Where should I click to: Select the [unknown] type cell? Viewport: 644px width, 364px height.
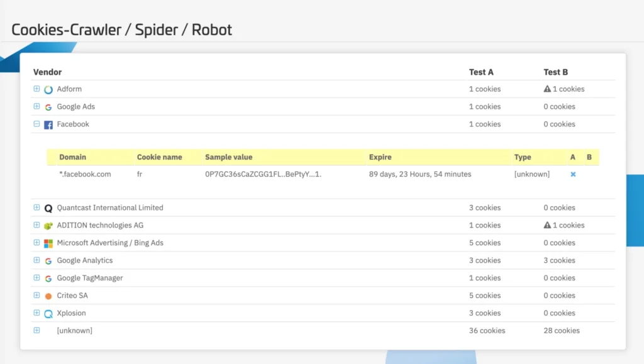[532, 174]
